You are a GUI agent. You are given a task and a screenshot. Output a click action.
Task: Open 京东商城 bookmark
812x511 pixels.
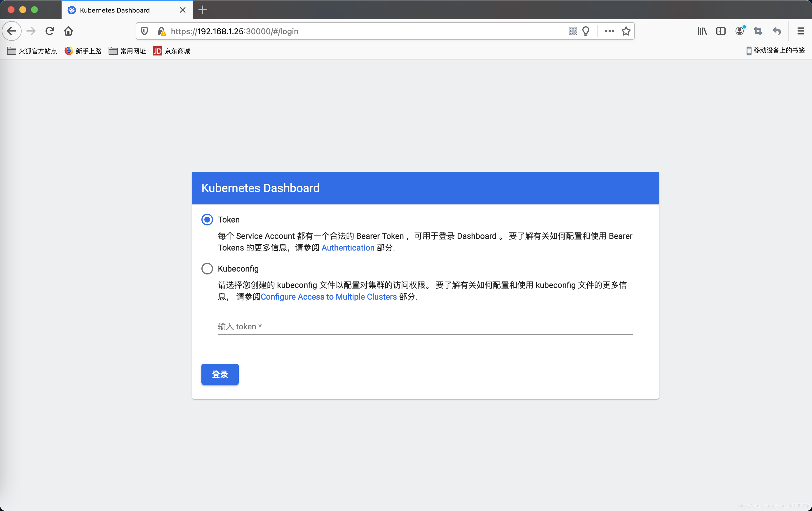pyautogui.click(x=172, y=51)
